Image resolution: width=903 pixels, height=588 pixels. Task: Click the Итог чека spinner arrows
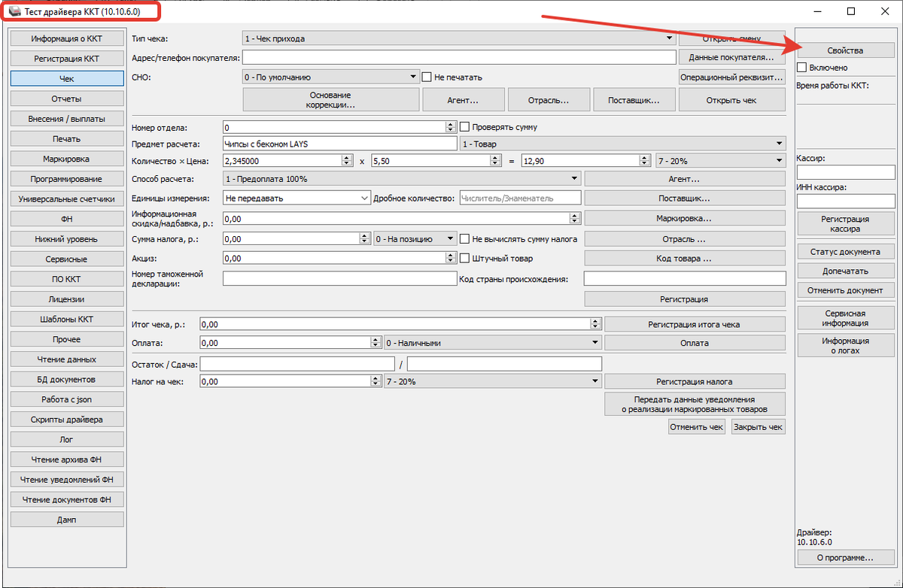point(597,324)
